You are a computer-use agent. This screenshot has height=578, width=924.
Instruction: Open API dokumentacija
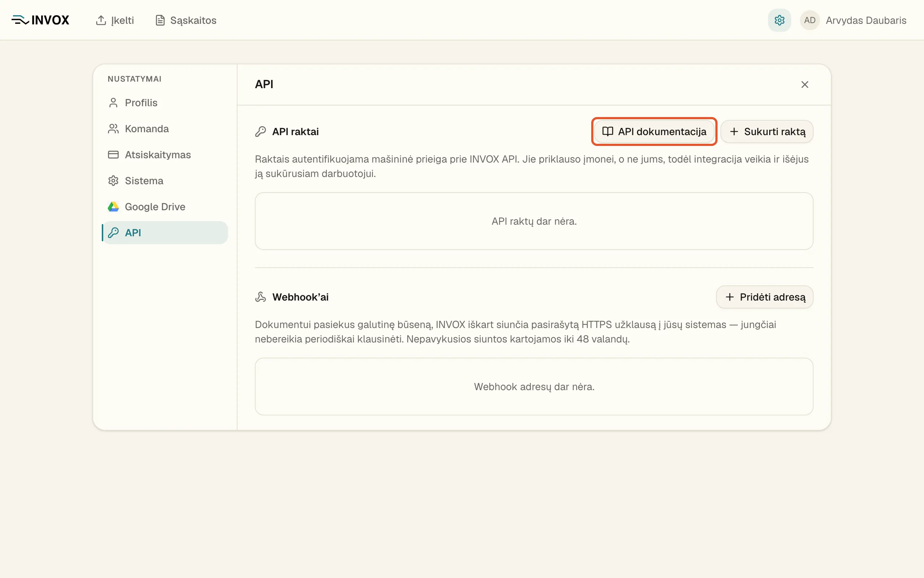coord(654,131)
